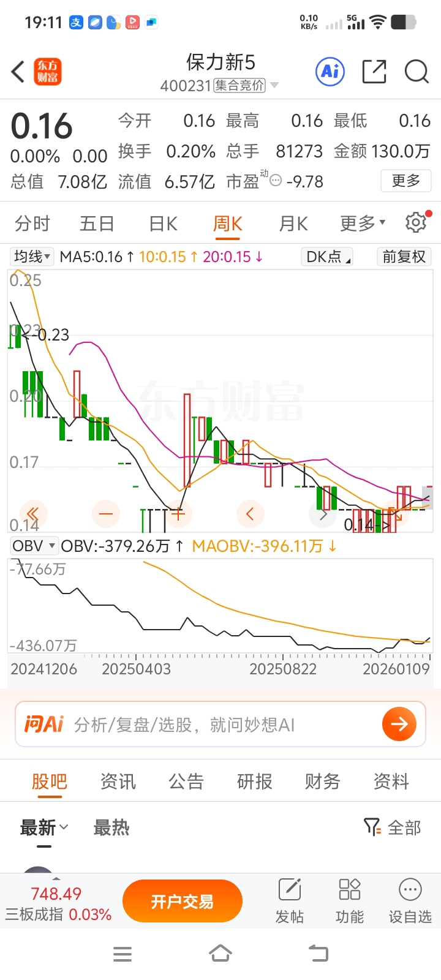Image resolution: width=441 pixels, height=980 pixels.
Task: Tap the 问AI input field
Action: (x=221, y=724)
